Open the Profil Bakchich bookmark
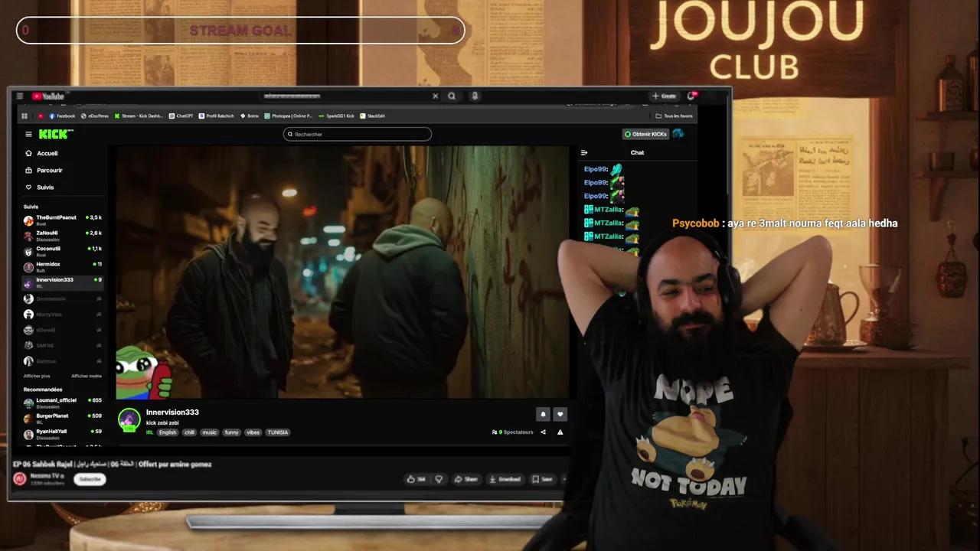This screenshot has height=551, width=980. (x=217, y=116)
